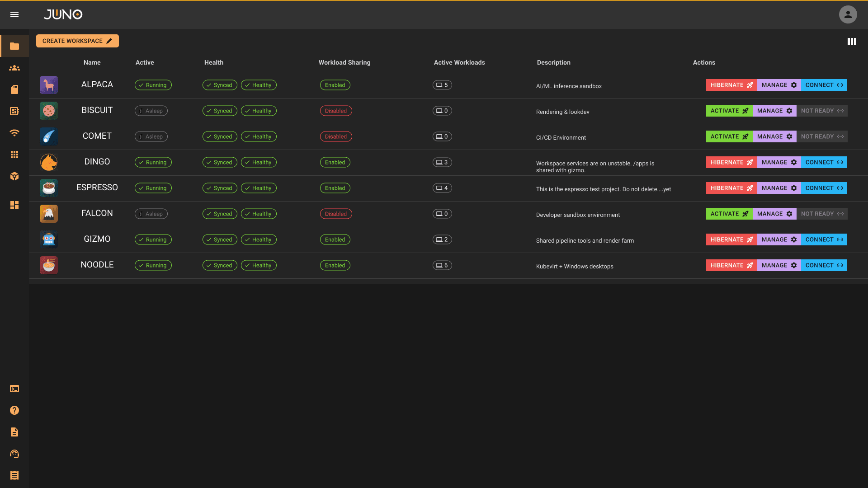Select the workspaces folder icon in sidebar
The image size is (868, 488).
tap(14, 46)
